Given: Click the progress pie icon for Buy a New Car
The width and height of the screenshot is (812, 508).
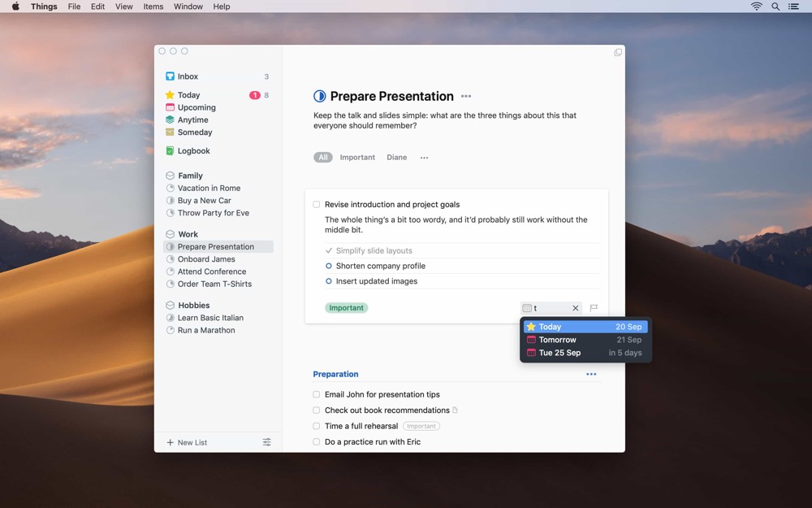Looking at the screenshot, I should point(170,201).
